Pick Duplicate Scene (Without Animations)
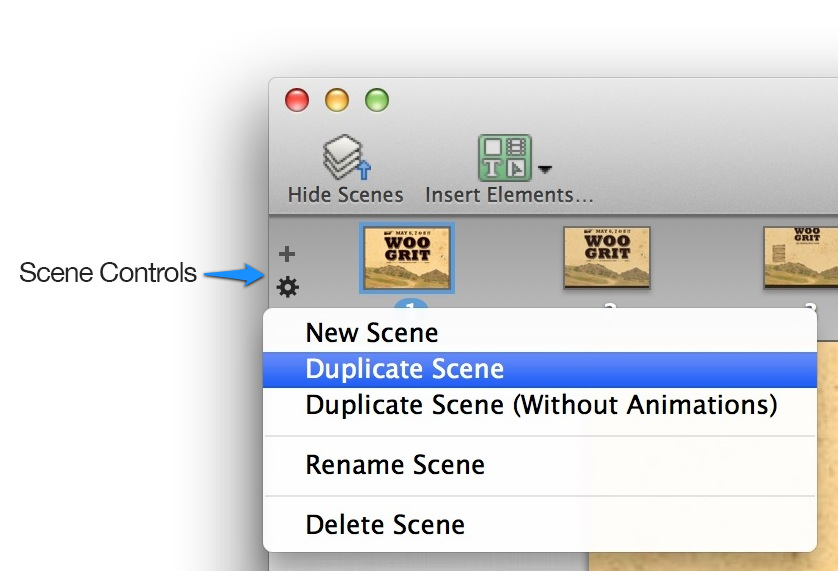Viewport: 838px width, 571px height. (541, 405)
